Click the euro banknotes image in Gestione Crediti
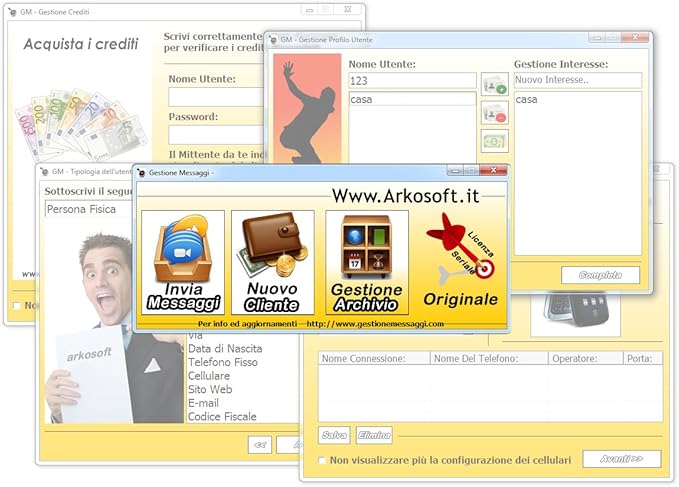Screen dimensions: 679x487 [x=81, y=125]
